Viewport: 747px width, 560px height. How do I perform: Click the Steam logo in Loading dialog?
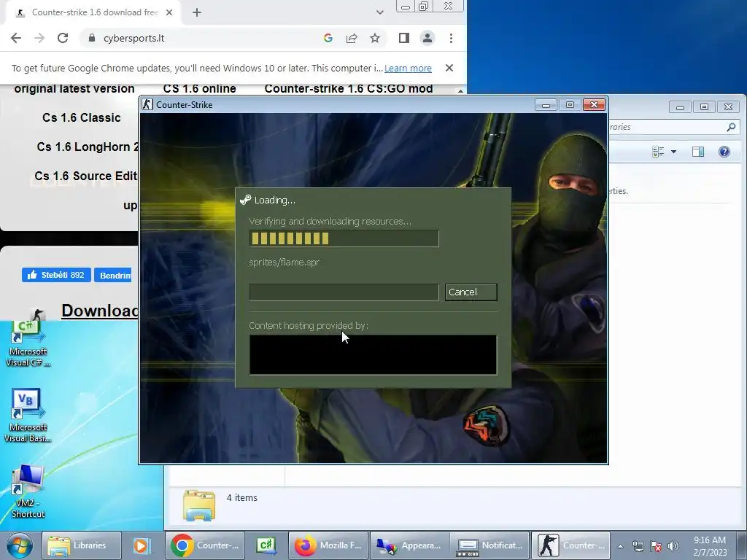click(x=245, y=200)
